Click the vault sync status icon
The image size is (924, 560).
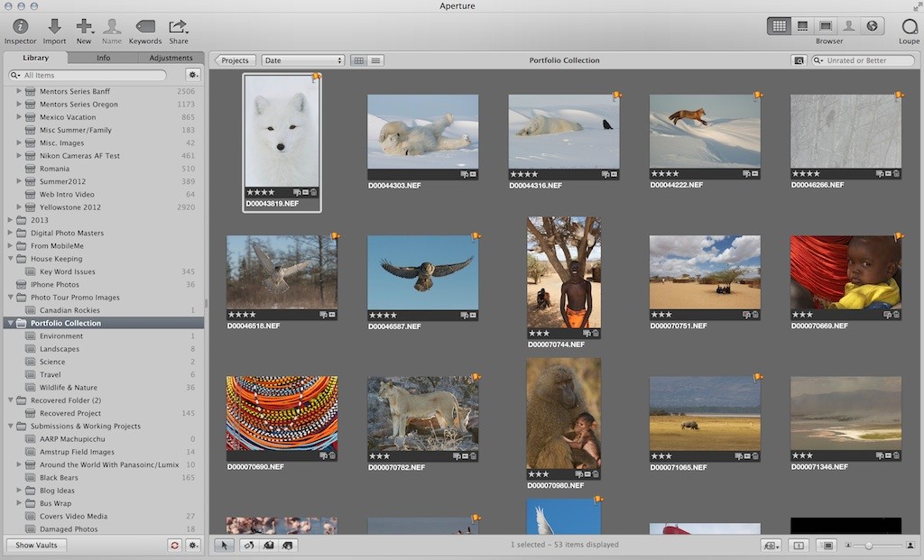(x=174, y=546)
